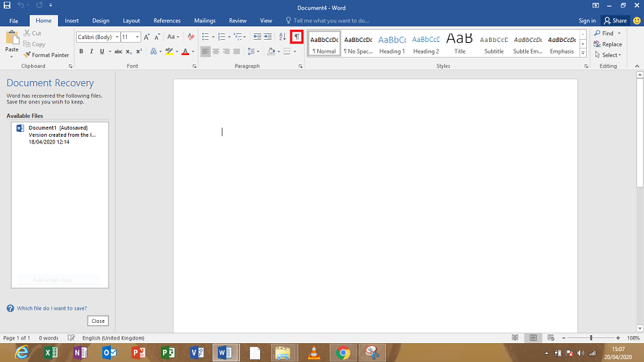Click the smiley feedback icon
Image resolution: width=644 pixels, height=362 pixels.
tap(637, 20)
